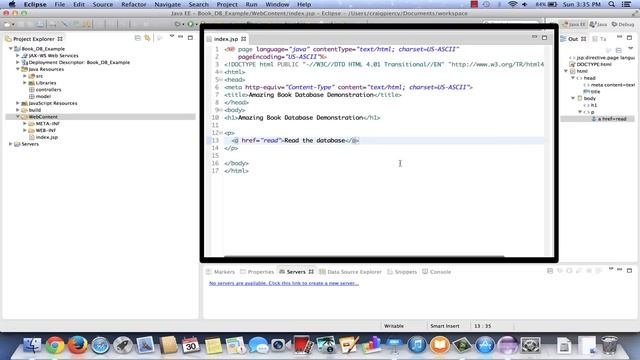The width and height of the screenshot is (640, 360).
Task: Expand the Servers project node
Action: (x=11, y=144)
